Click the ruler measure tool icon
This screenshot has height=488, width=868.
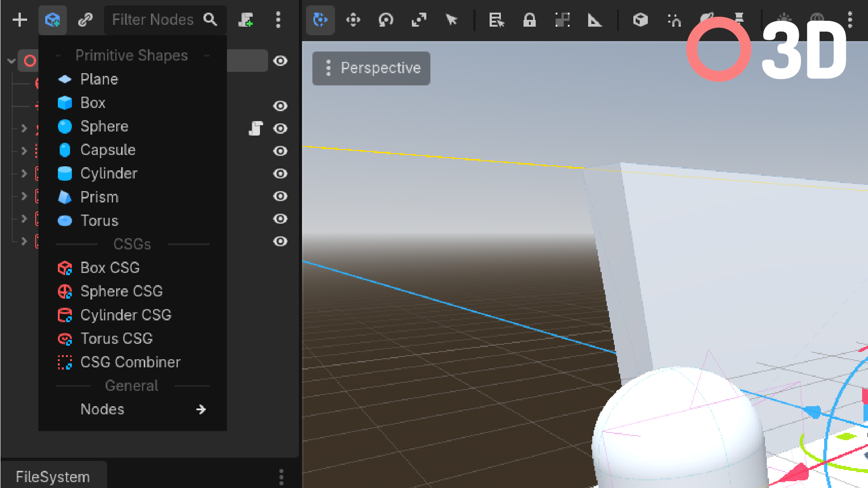(594, 20)
